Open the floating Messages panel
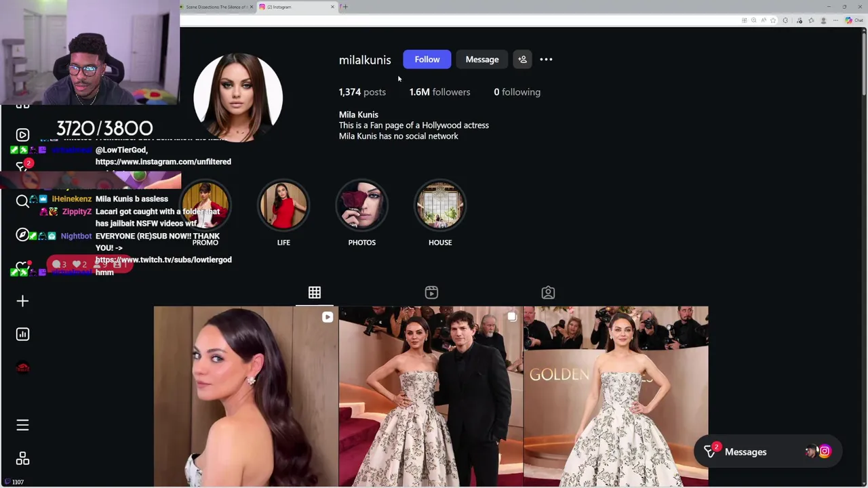Screen dimensions: 868x488 [768, 451]
